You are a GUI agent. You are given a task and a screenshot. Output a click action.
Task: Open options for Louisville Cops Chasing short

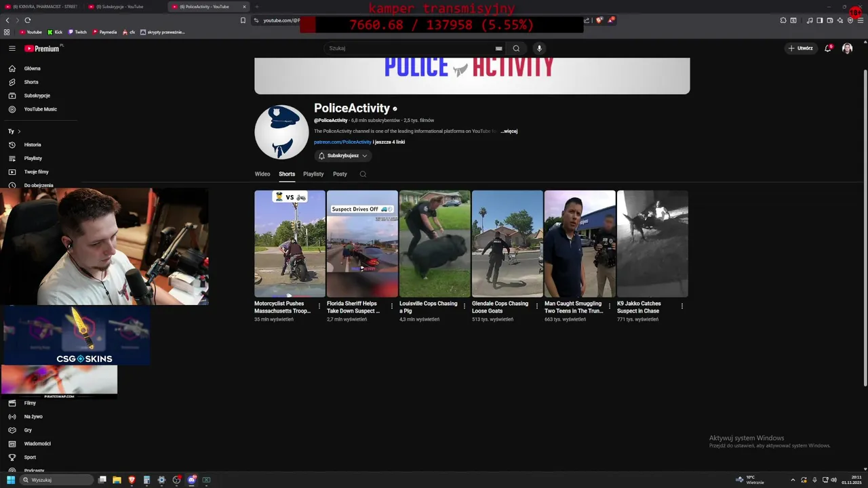(x=465, y=306)
